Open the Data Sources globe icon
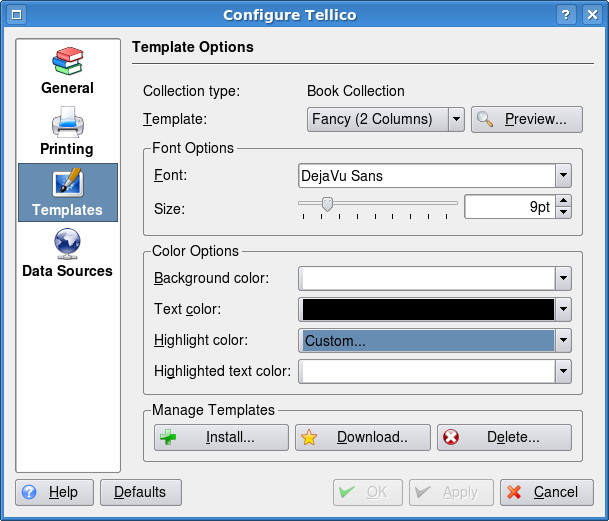The width and height of the screenshot is (609, 521). (68, 244)
